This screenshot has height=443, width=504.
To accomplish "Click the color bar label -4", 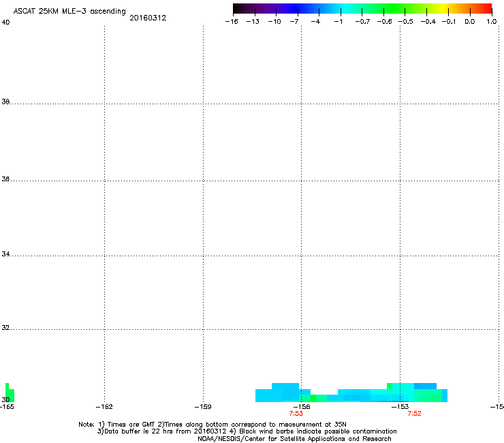I will tap(315, 22).
